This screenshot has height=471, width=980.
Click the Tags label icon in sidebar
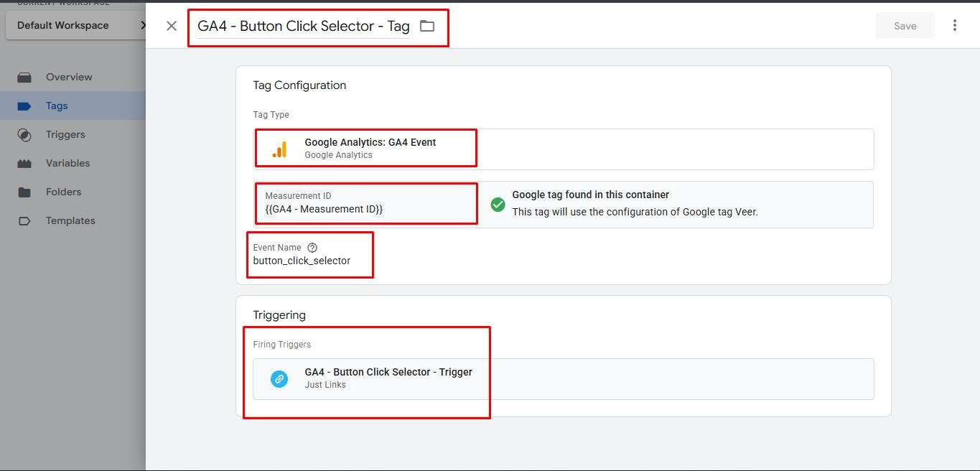pos(24,106)
